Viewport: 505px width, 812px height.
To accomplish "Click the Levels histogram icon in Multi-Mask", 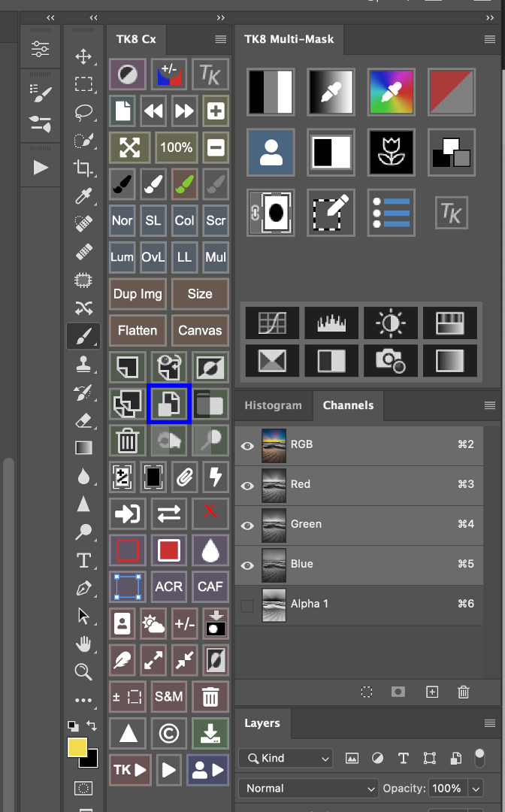I will pyautogui.click(x=331, y=323).
